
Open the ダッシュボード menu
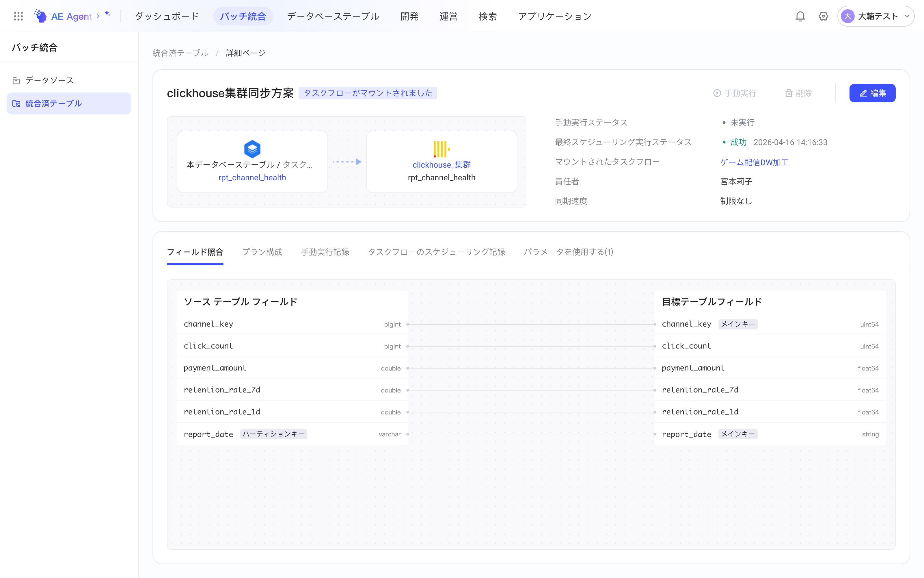pos(167,16)
